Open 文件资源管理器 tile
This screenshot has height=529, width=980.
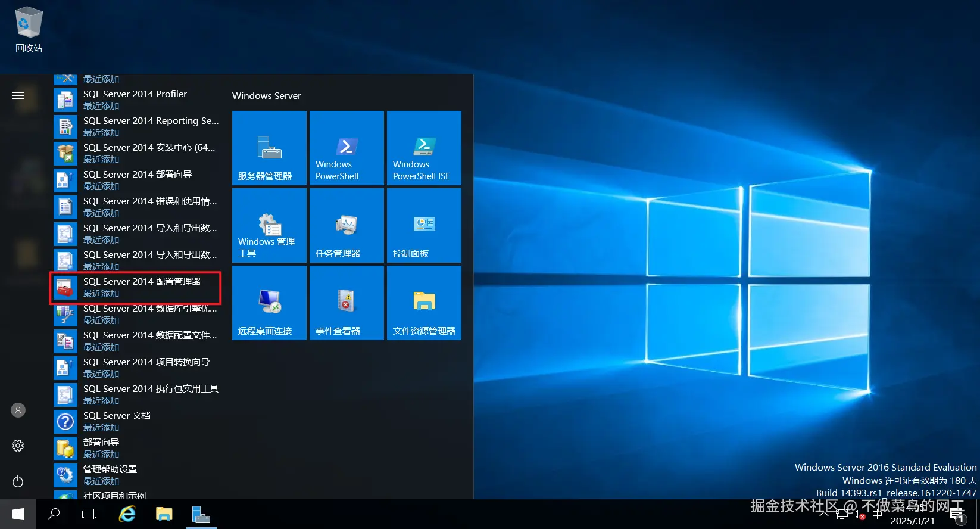pyautogui.click(x=424, y=303)
